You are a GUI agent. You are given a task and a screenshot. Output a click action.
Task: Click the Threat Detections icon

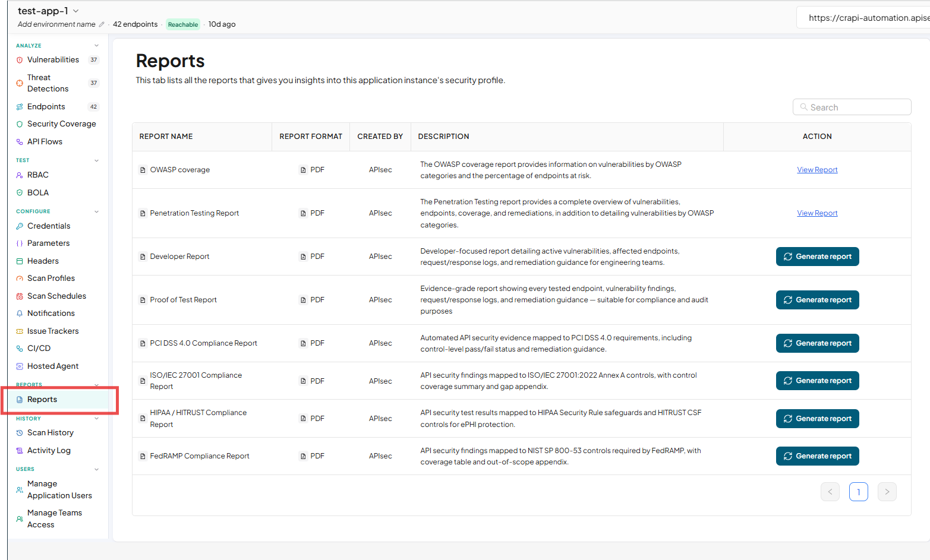pyautogui.click(x=20, y=83)
